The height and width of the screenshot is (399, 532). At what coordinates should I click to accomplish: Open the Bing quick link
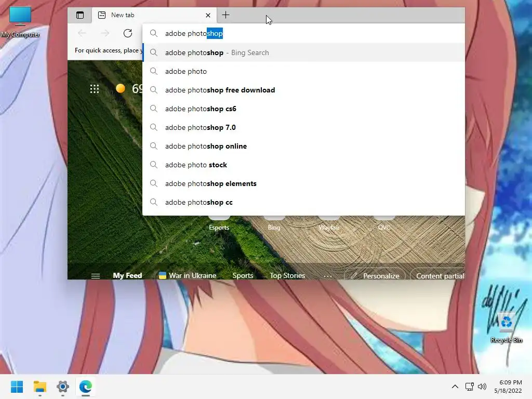[274, 224]
